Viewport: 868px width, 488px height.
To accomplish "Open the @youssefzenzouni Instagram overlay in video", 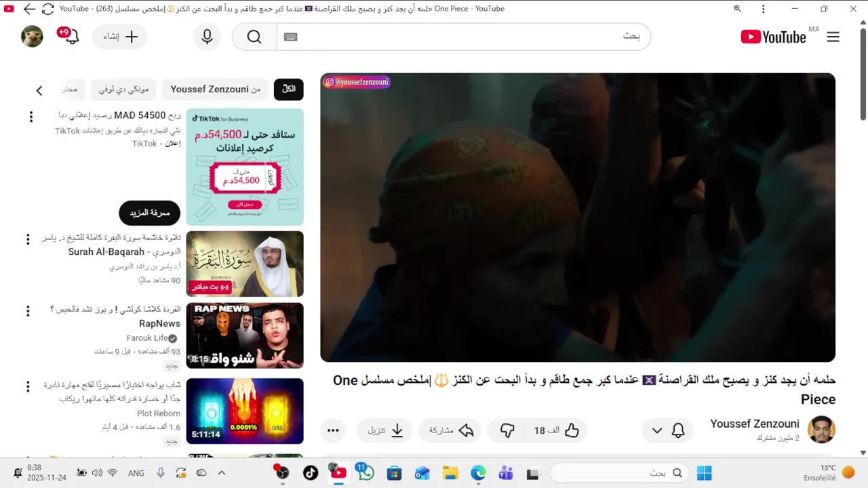I will coord(357,82).
